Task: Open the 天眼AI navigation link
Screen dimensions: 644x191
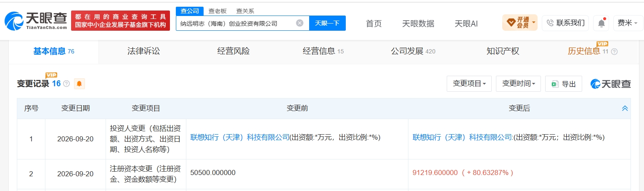Action: [466, 24]
